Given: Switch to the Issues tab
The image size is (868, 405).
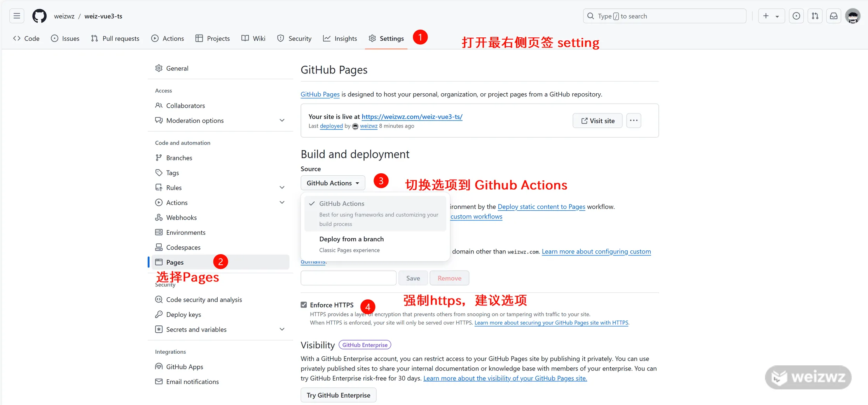Looking at the screenshot, I should tap(65, 38).
